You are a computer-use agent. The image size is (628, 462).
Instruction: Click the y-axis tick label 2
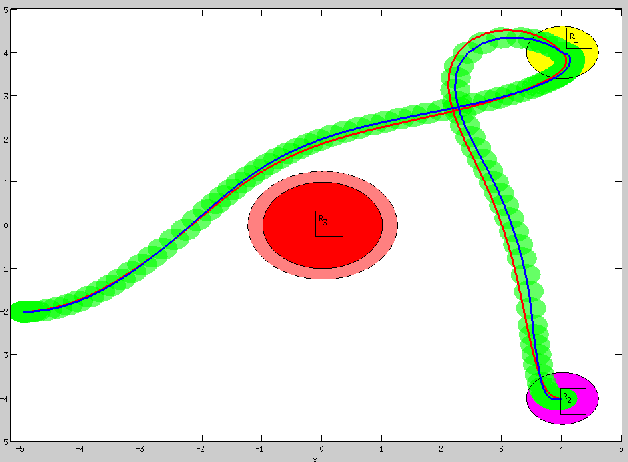pyautogui.click(x=7, y=139)
